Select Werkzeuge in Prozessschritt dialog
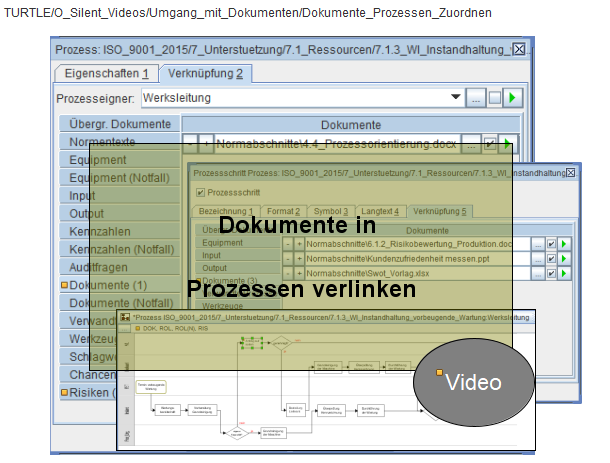The height and width of the screenshot is (463, 610). pyautogui.click(x=238, y=306)
